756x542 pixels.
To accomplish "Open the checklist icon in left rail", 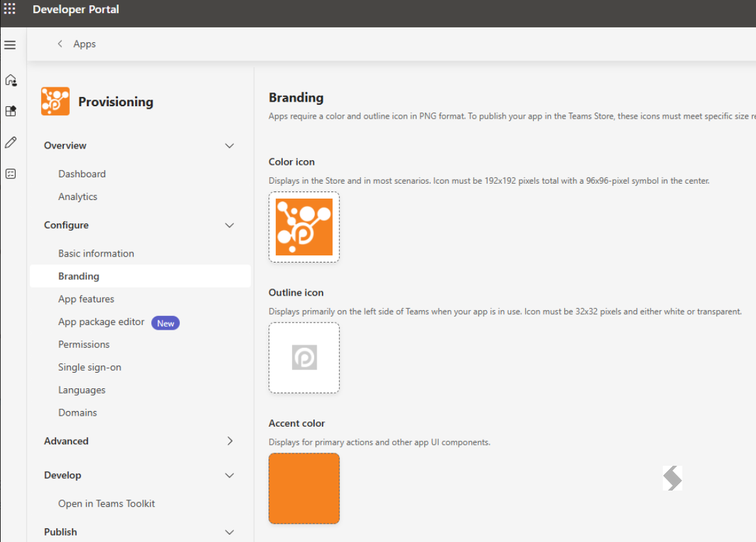I will 10,174.
